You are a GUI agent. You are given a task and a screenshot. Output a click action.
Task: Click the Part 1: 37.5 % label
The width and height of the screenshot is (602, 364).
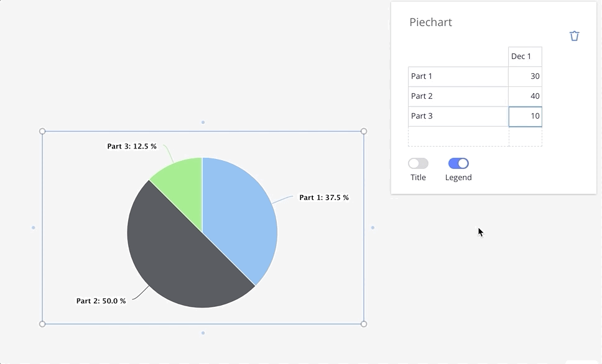click(324, 198)
